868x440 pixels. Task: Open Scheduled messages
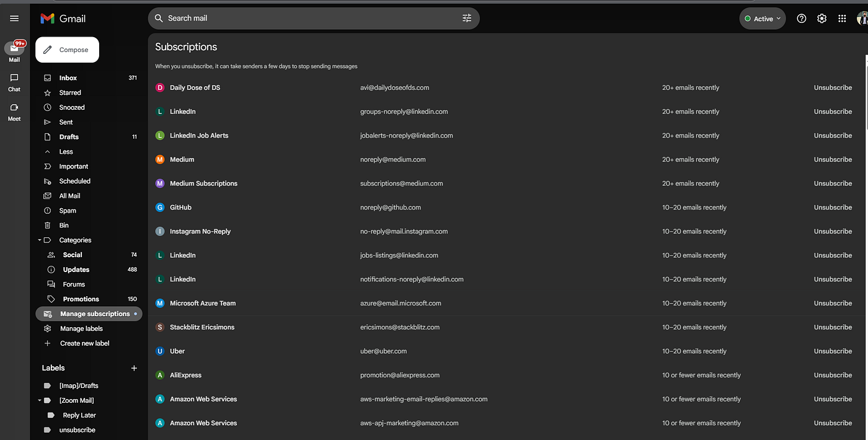click(88, 182)
